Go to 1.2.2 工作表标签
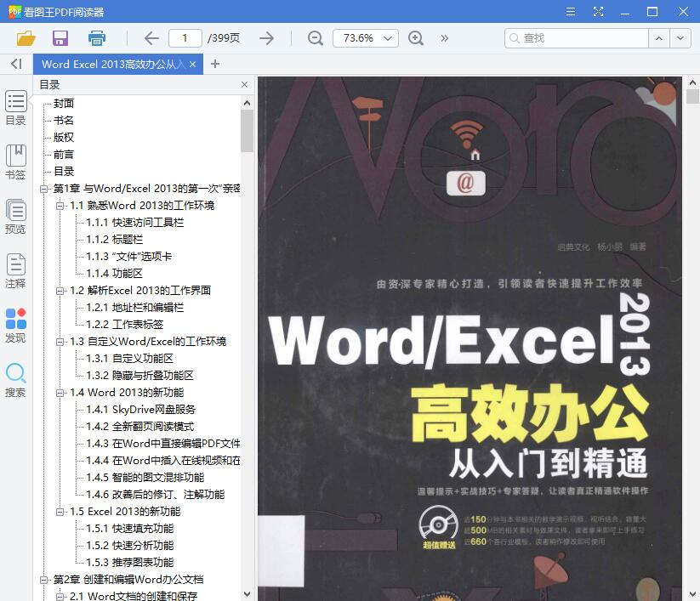This screenshot has width=700, height=601. tap(124, 325)
